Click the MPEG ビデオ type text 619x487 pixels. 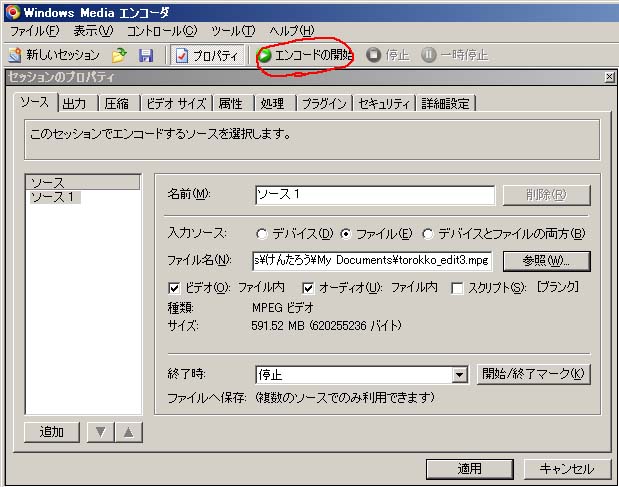pyautogui.click(x=283, y=307)
